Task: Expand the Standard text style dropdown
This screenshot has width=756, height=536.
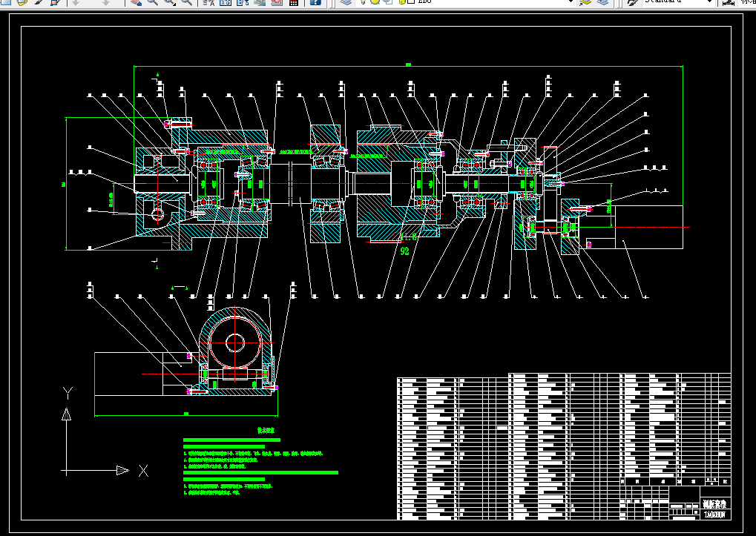Action: click(x=710, y=2)
